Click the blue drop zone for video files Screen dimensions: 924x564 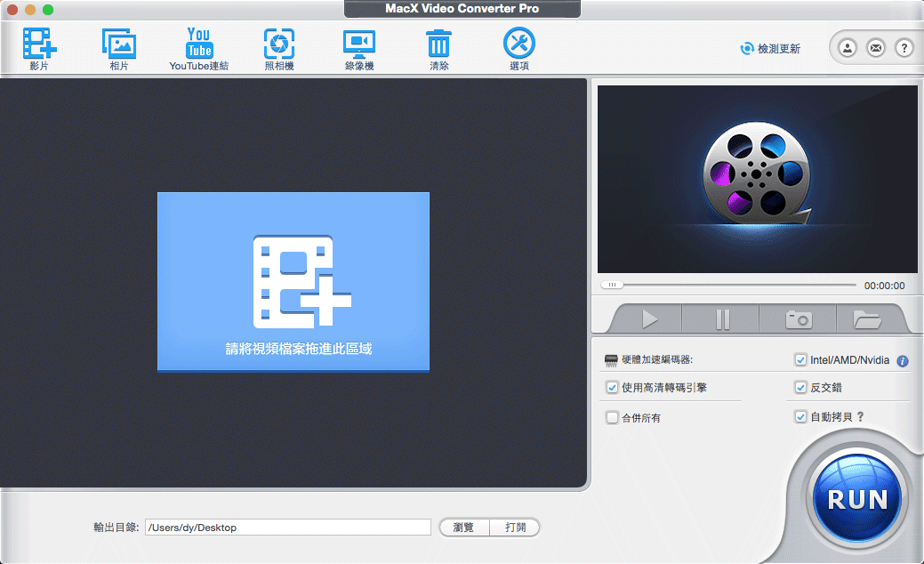pyautogui.click(x=293, y=282)
